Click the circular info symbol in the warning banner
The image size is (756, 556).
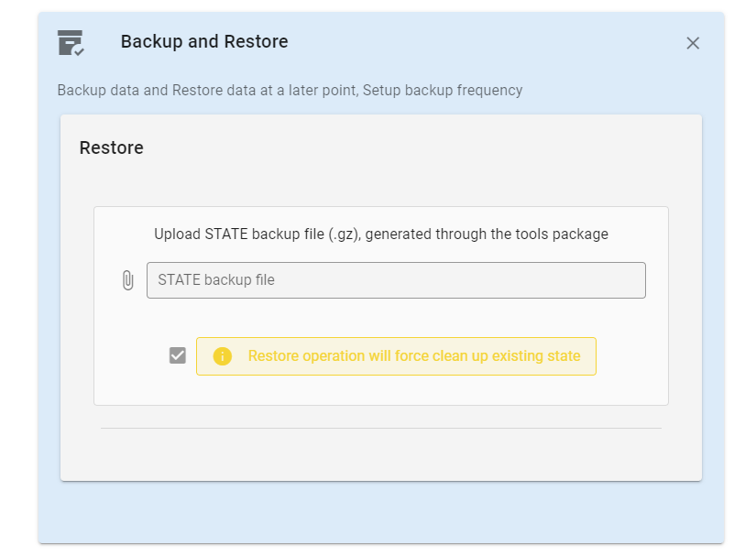click(222, 355)
